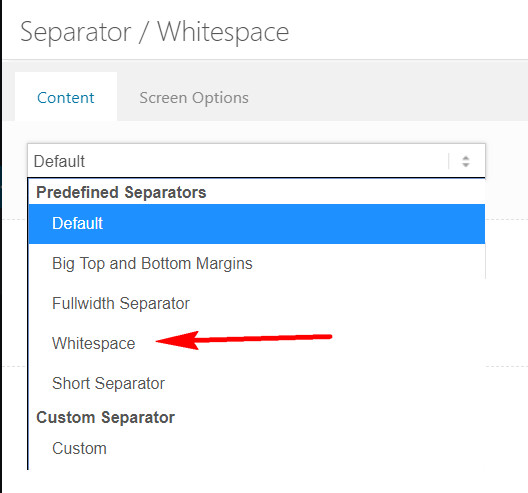
Task: Click the thin divider beside select arrows
Action: (449, 161)
